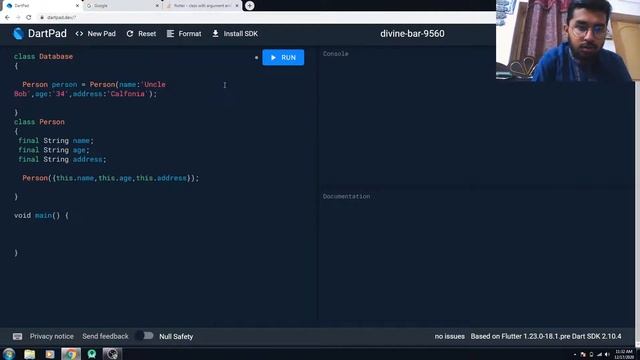Click the Chrome taskbar icon
The height and width of the screenshot is (360, 640).
click(x=71, y=354)
